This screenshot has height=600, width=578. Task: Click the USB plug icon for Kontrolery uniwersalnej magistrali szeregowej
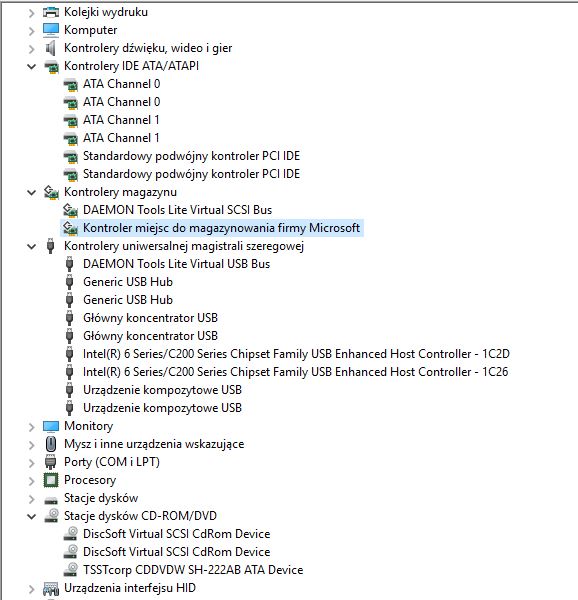click(x=50, y=246)
